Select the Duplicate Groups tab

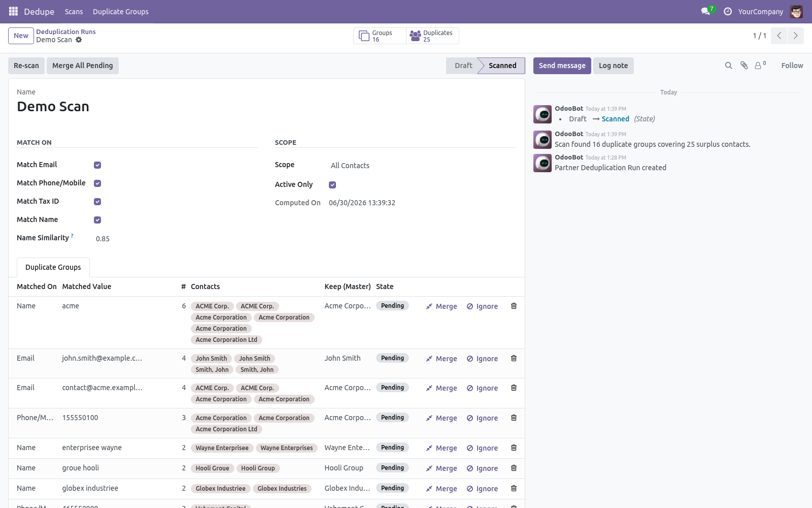pyautogui.click(x=53, y=267)
